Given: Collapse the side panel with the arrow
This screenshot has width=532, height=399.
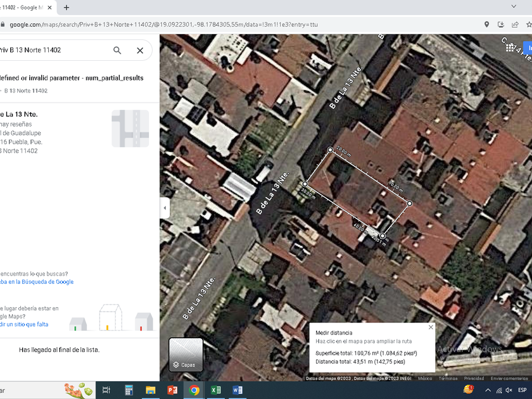Looking at the screenshot, I should [x=165, y=208].
